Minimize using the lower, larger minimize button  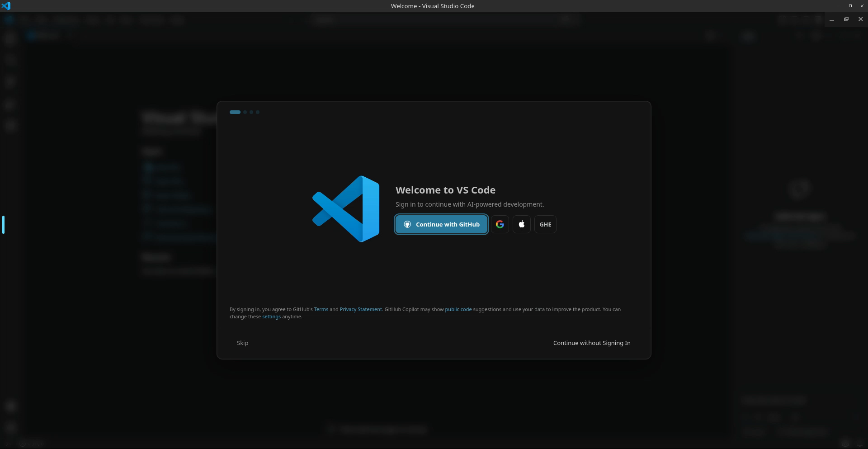coord(831,19)
